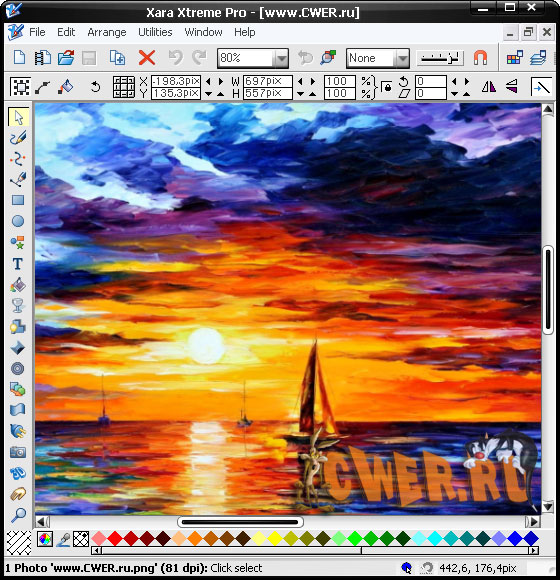Select the Live Effects plug tool
Image resolution: width=560 pixels, height=580 pixels.
tap(18, 431)
